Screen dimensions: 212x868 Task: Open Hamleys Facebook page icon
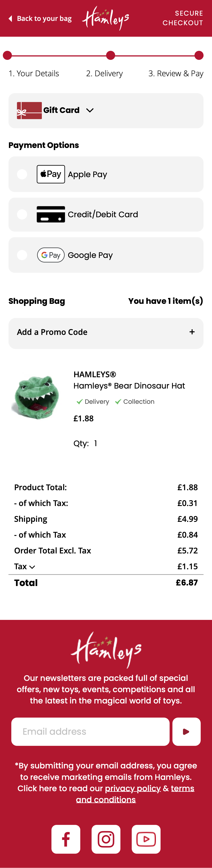(x=66, y=839)
